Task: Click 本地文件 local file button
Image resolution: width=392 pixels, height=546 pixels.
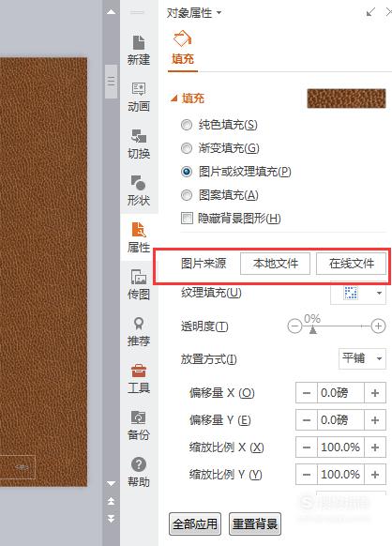Action: 275,264
